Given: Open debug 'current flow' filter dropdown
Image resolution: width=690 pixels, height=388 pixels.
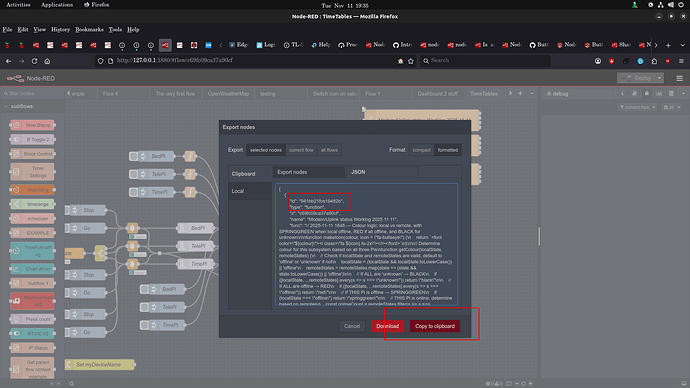Looking at the screenshot, I should (637, 107).
